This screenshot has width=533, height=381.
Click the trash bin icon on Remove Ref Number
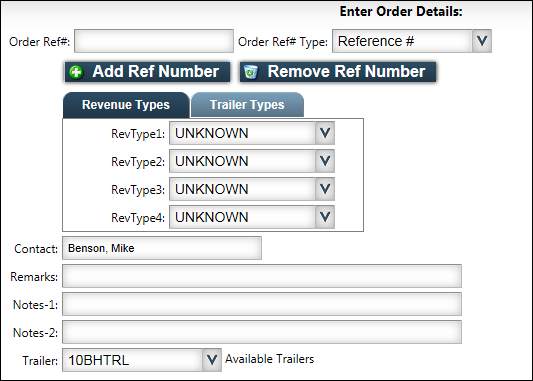[x=251, y=72]
